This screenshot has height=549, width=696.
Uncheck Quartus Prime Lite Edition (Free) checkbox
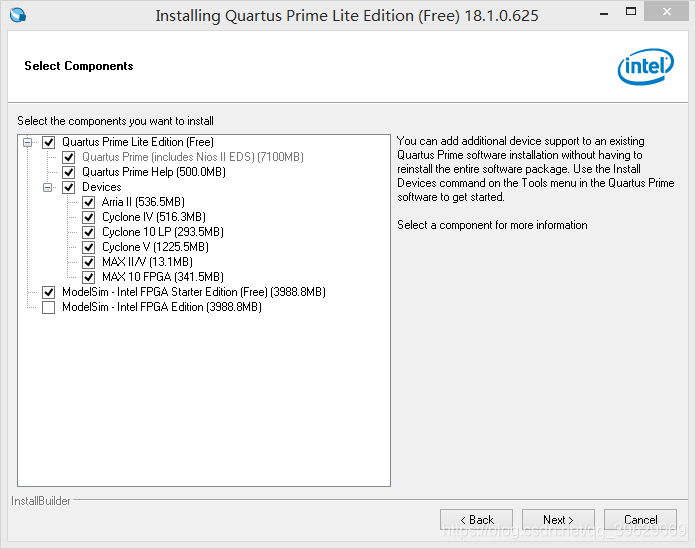[48, 142]
